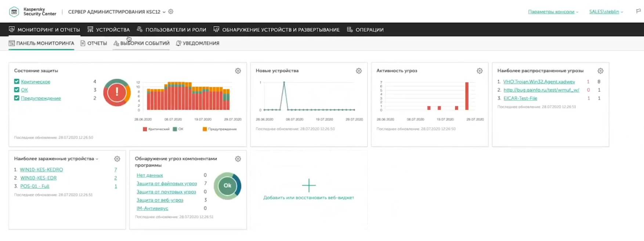Click the plus icon to add web widget

coord(309,186)
